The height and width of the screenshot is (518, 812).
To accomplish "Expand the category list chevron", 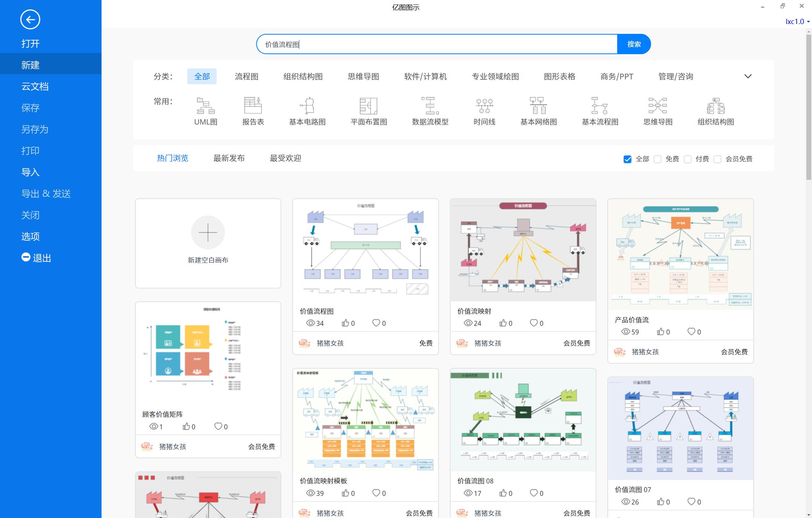I will [748, 76].
